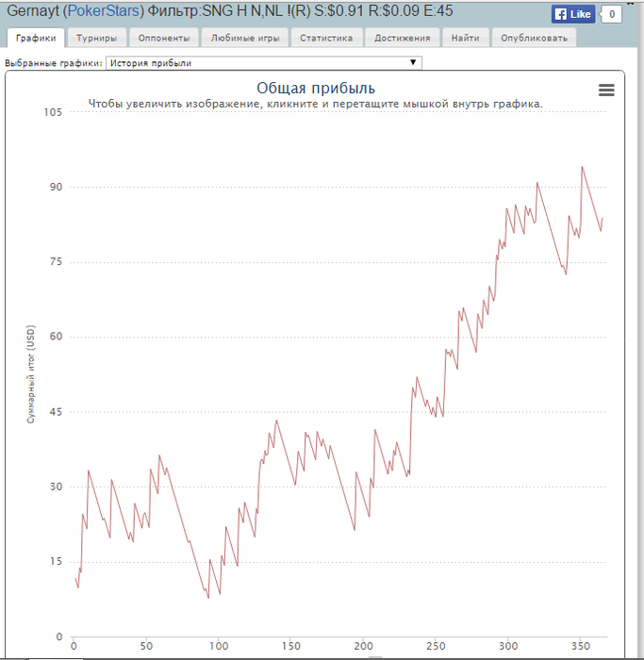Switch to the Графики tab
This screenshot has height=660, width=644.
coord(36,38)
